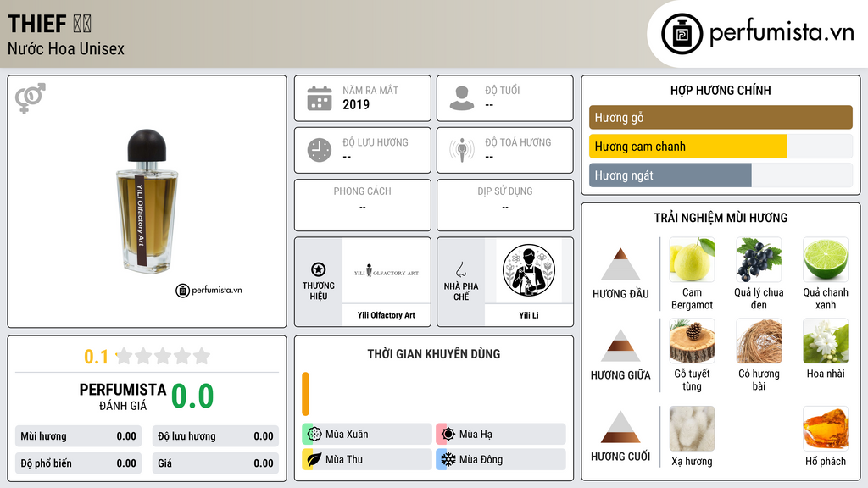
Task: Open the Hoa nhài jasmine image
Action: [x=826, y=341]
